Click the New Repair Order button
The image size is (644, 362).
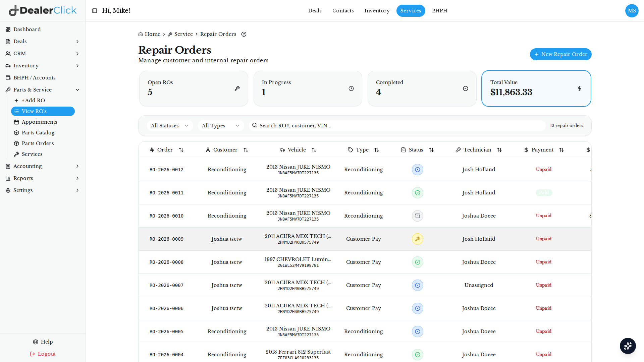tap(560, 54)
